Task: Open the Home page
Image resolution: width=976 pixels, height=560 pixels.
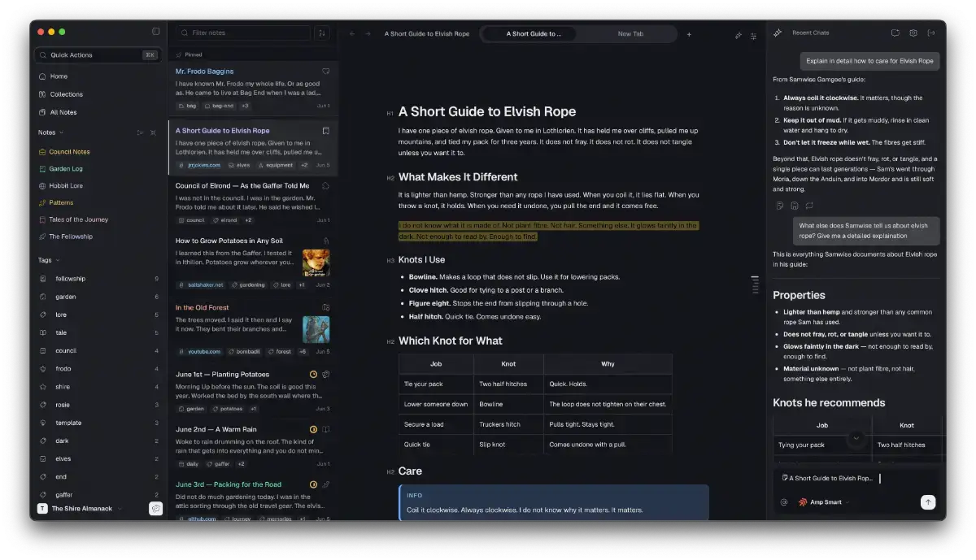Action: 99,76
